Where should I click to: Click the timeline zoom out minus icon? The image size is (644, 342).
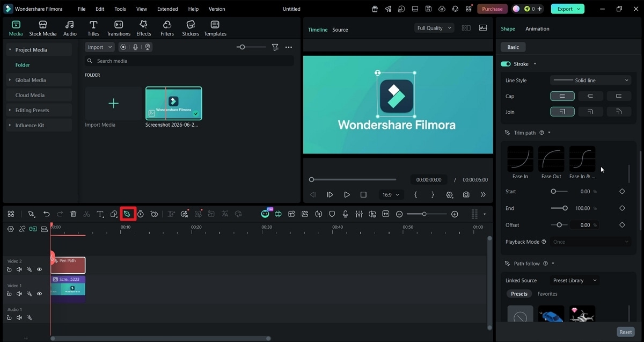(x=399, y=214)
